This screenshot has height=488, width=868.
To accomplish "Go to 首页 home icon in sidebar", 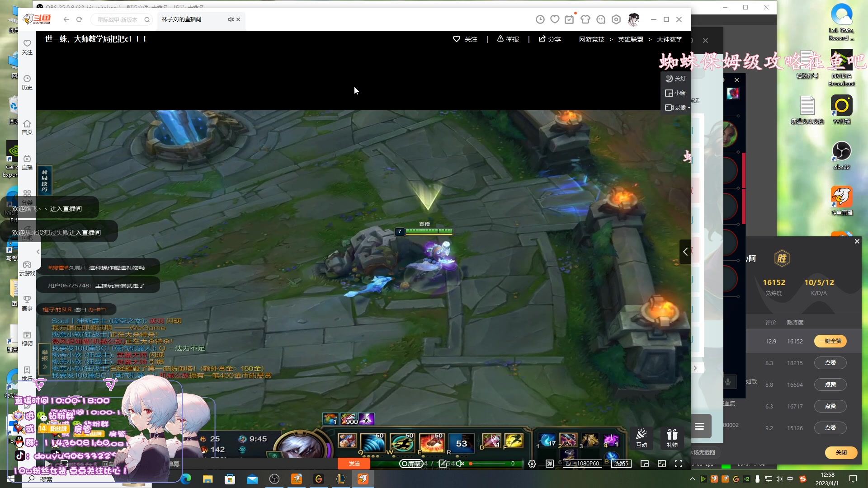I will [x=27, y=124].
